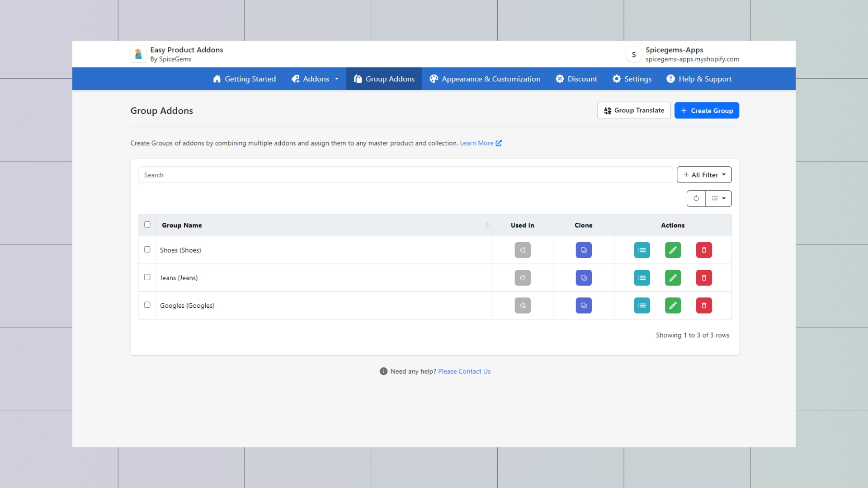The width and height of the screenshot is (868, 488).
Task: Expand the Addons menu dropdown
Action: pos(315,79)
